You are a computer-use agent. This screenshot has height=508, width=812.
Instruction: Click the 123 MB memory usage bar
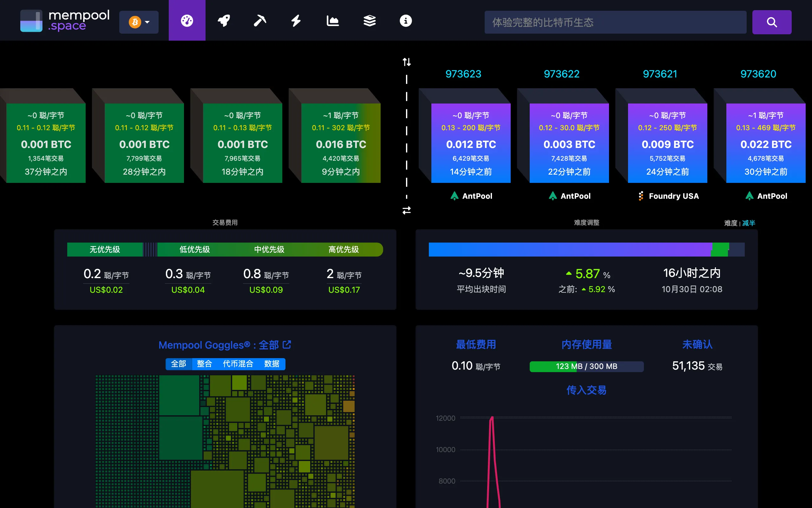tap(586, 366)
